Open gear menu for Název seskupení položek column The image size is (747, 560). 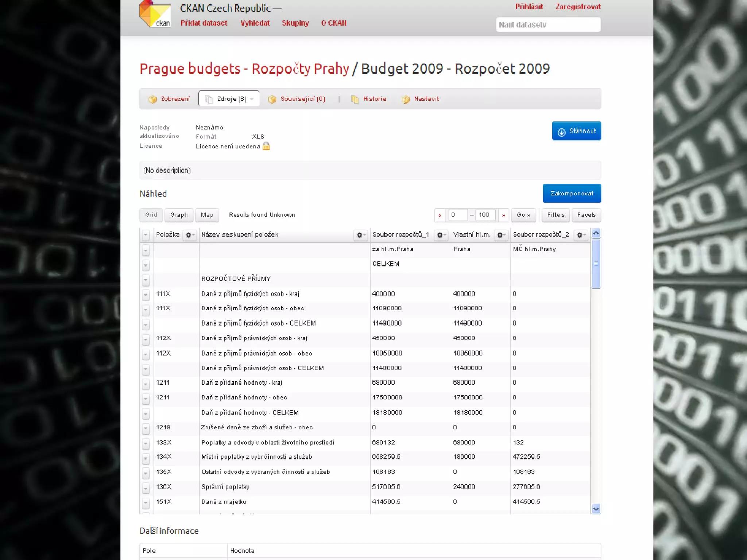point(360,235)
